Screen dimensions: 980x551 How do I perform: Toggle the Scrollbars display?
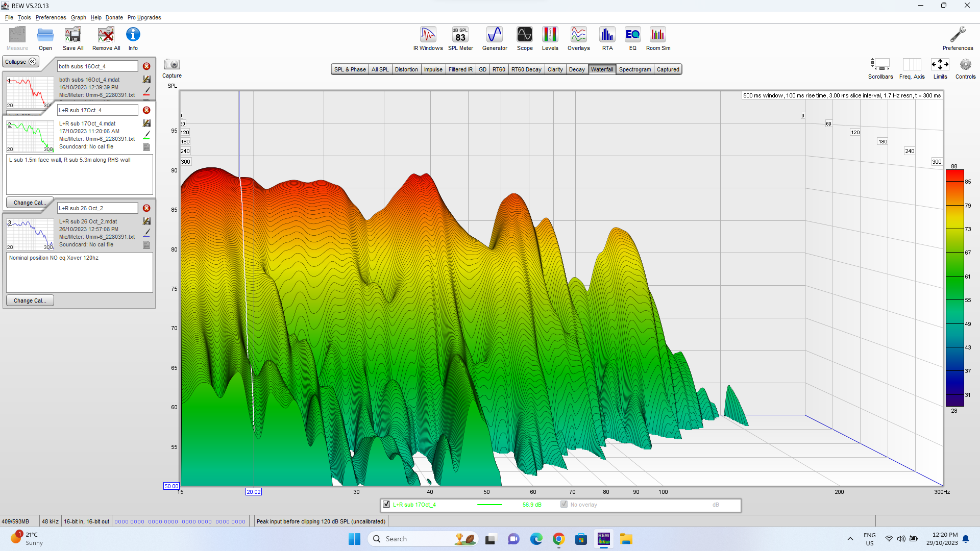pyautogui.click(x=880, y=65)
